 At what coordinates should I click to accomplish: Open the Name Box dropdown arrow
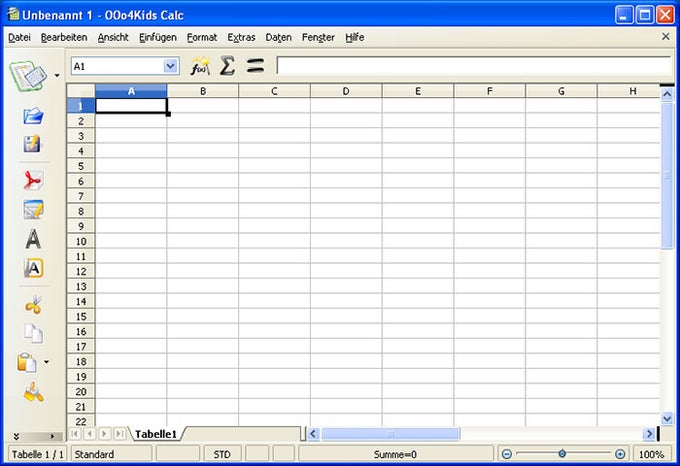(171, 66)
